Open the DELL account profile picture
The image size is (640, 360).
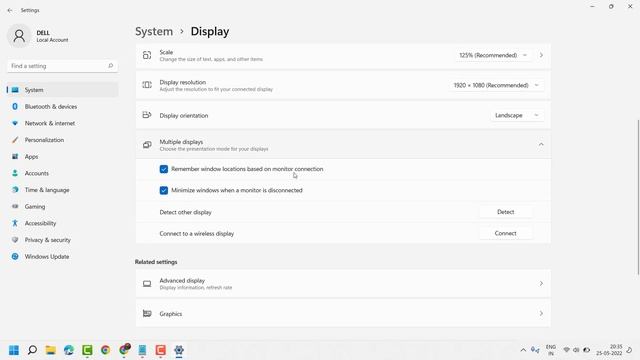(x=19, y=36)
